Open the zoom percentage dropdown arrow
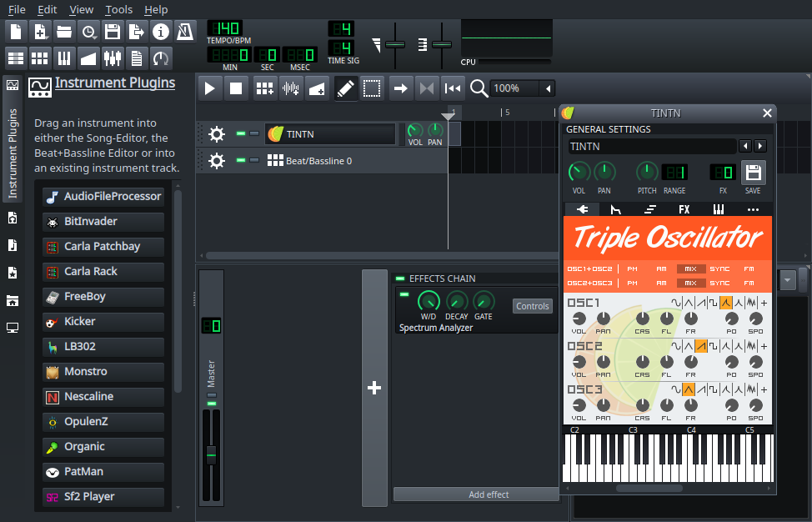This screenshot has width=812, height=522. click(x=548, y=88)
